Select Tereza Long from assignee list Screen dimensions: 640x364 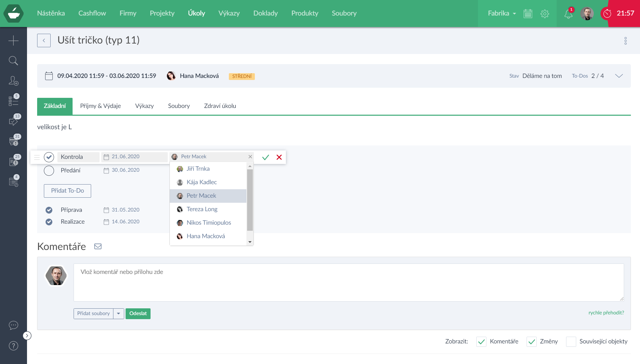pos(202,209)
